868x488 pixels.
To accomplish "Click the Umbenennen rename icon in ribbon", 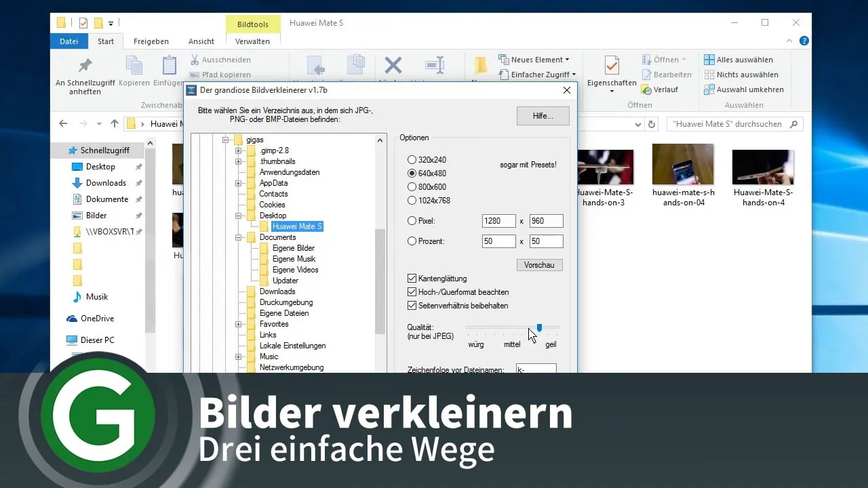I will (x=435, y=65).
